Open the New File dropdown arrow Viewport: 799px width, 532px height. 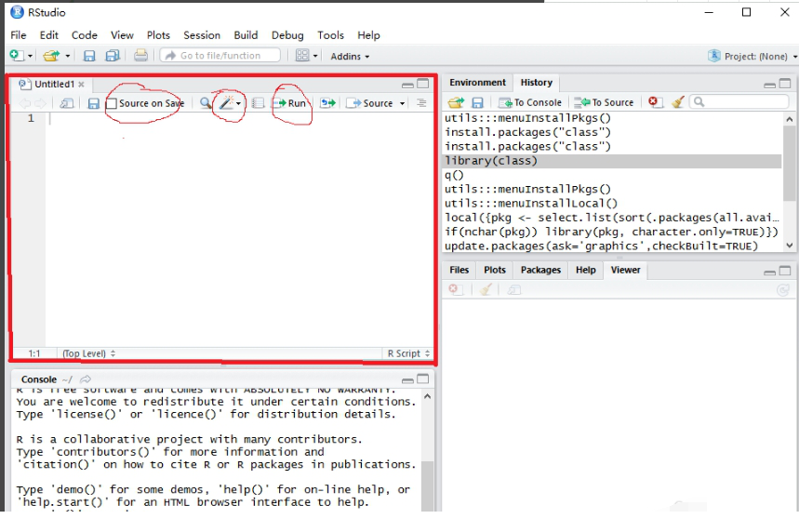(30, 56)
